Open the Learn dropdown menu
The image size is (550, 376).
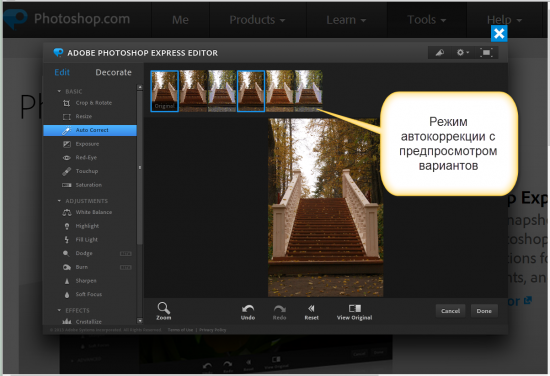346,20
